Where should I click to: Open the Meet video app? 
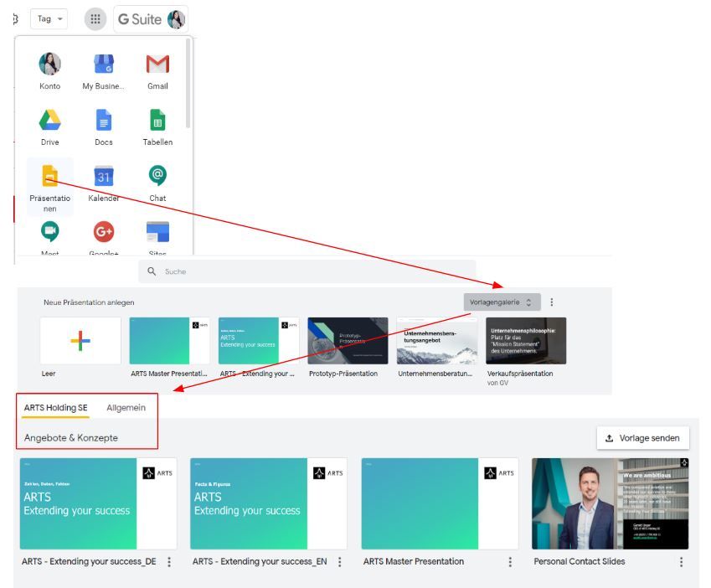coord(50,237)
